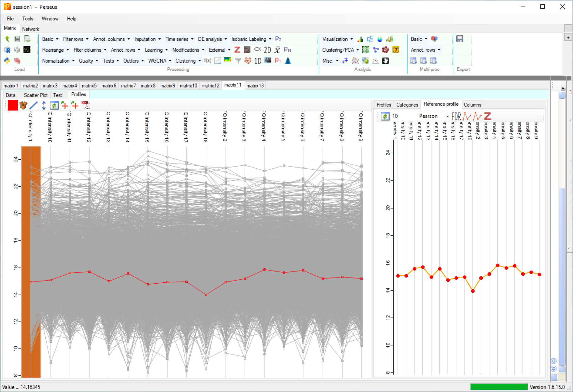573x392 pixels.
Task: Click the PDF export icon above profile plot
Action: 85,106
